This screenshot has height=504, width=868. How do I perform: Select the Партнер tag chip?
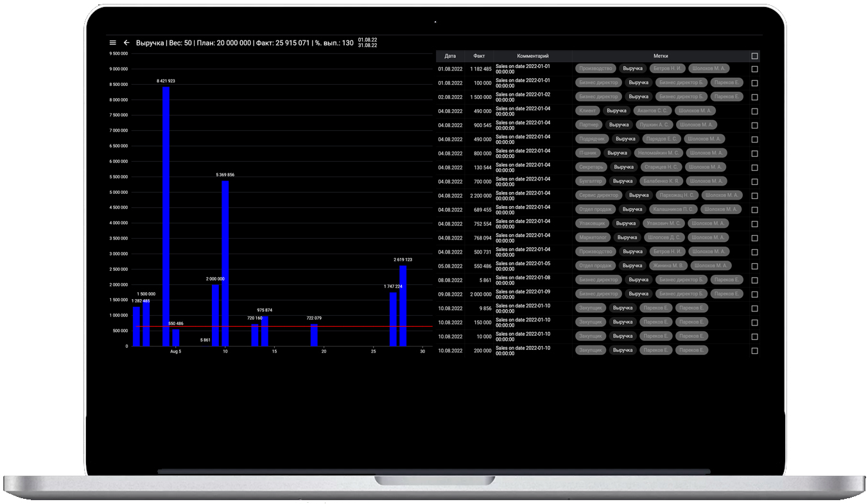(x=589, y=125)
